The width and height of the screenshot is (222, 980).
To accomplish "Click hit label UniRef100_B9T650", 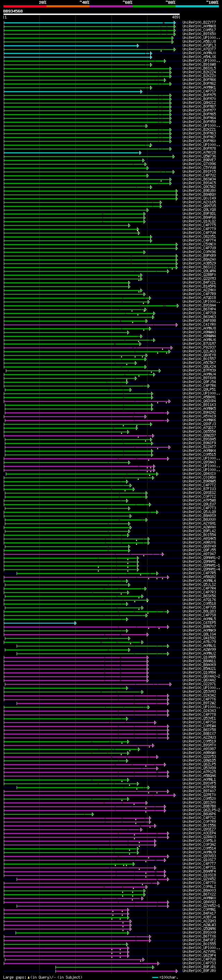I will point(199,34).
